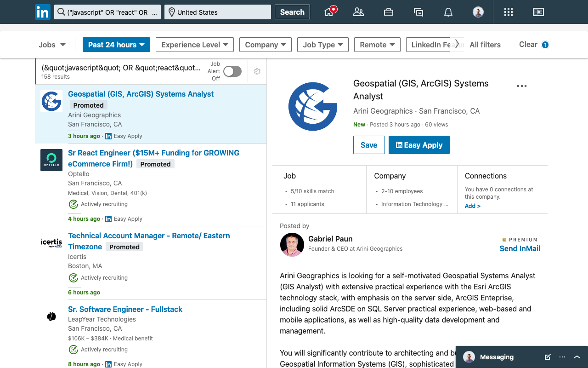Toggle the Job Alert switch

point(232,71)
